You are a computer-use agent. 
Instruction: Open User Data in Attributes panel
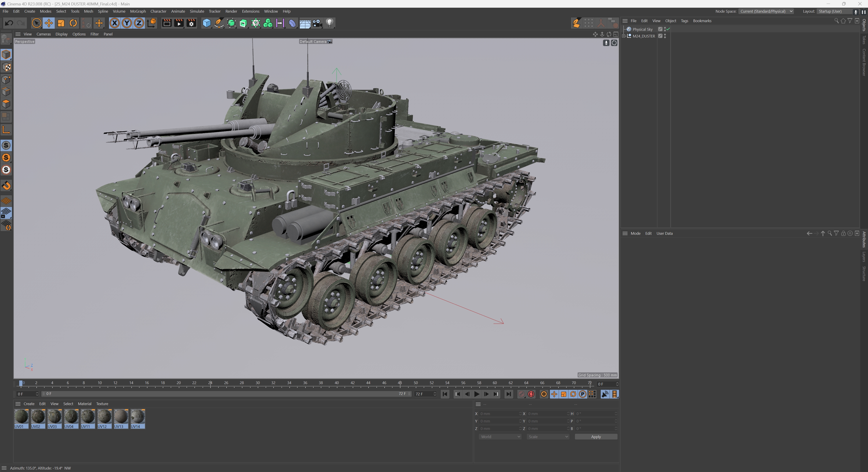(664, 233)
